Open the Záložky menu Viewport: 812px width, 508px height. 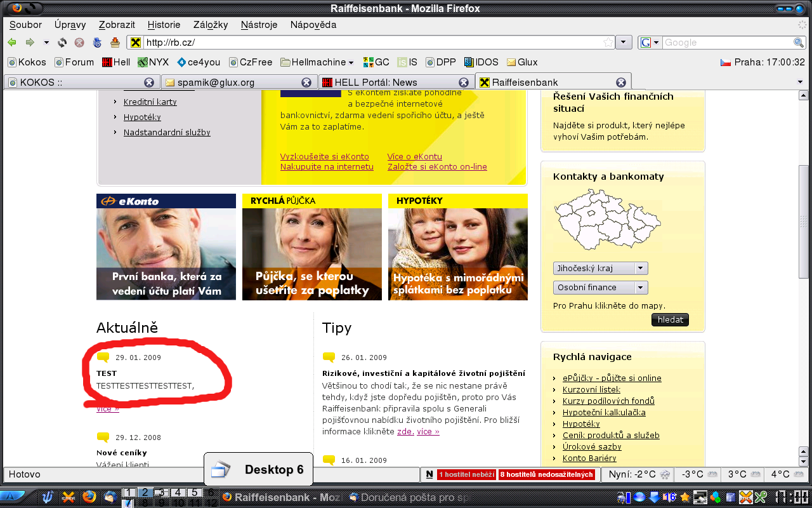(x=211, y=25)
